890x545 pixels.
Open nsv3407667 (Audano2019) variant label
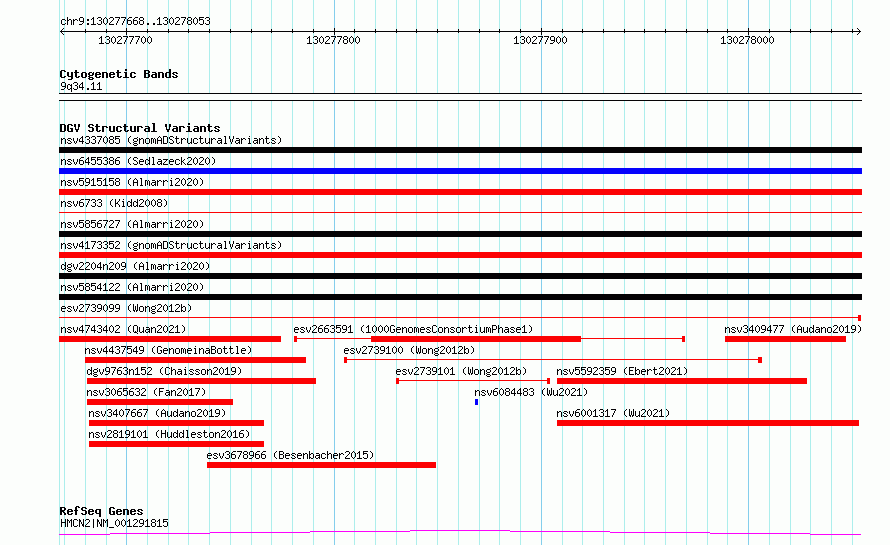tap(157, 413)
